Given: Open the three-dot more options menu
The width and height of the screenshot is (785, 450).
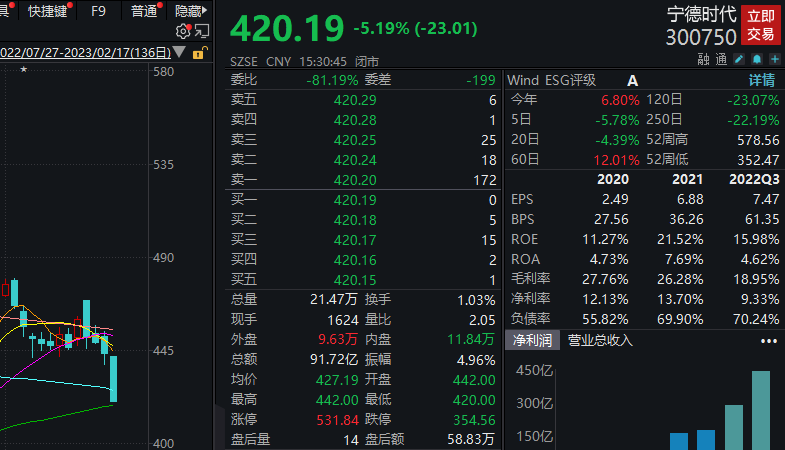Looking at the screenshot, I should click(769, 341).
